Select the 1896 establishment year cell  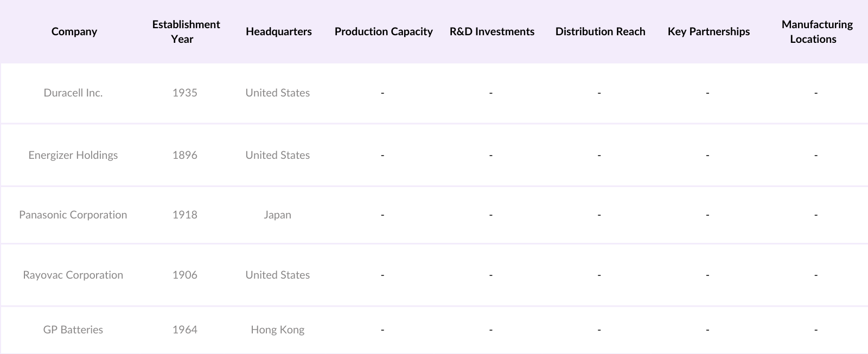pyautogui.click(x=185, y=155)
